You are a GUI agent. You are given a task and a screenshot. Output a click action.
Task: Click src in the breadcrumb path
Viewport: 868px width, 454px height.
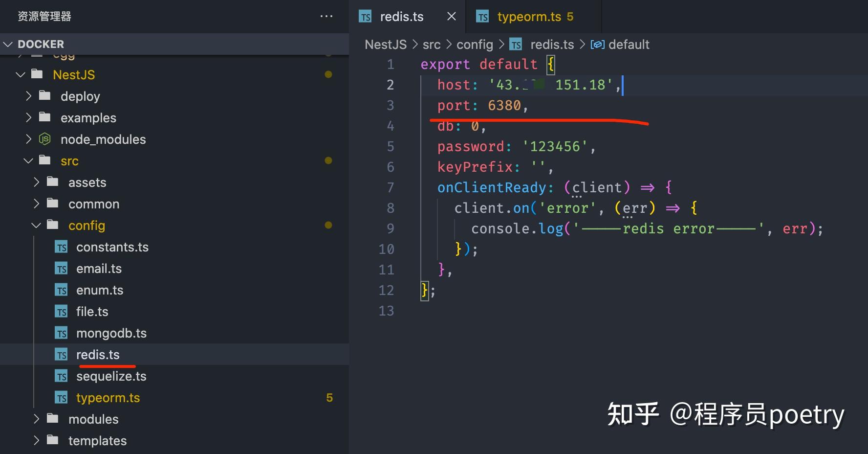pos(432,44)
